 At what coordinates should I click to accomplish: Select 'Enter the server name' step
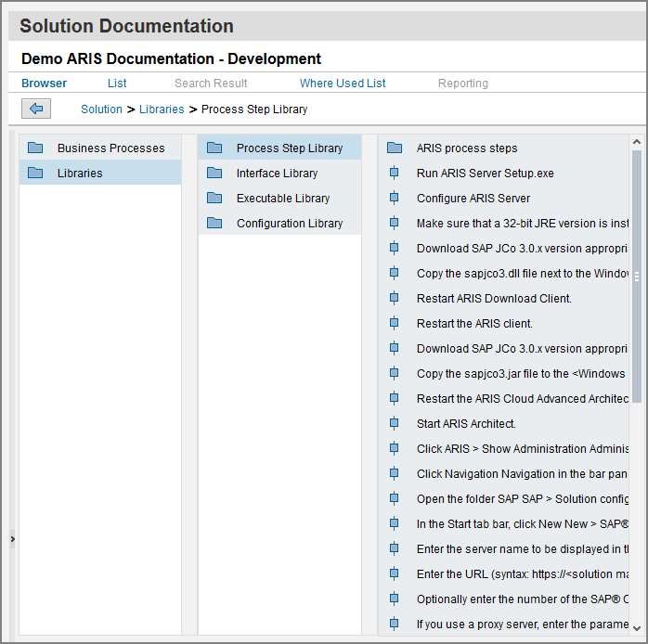[x=504, y=548]
